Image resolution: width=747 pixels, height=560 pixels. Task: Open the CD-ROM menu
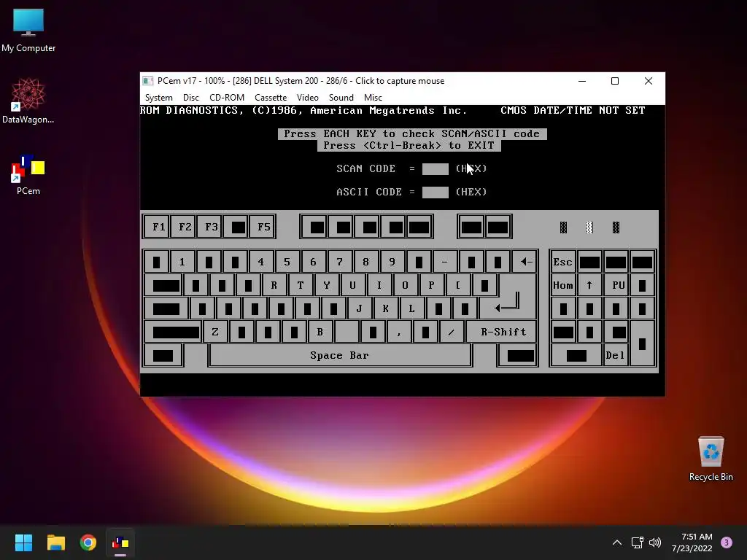click(x=227, y=98)
